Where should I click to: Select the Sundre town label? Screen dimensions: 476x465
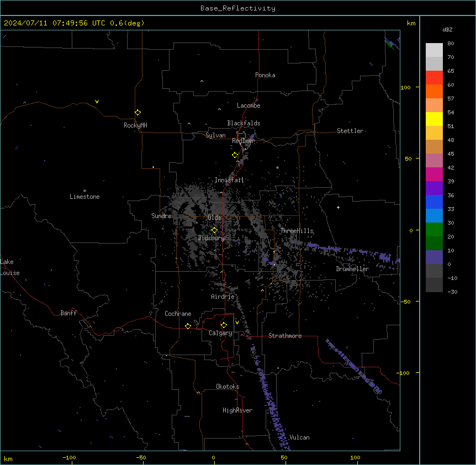(161, 216)
